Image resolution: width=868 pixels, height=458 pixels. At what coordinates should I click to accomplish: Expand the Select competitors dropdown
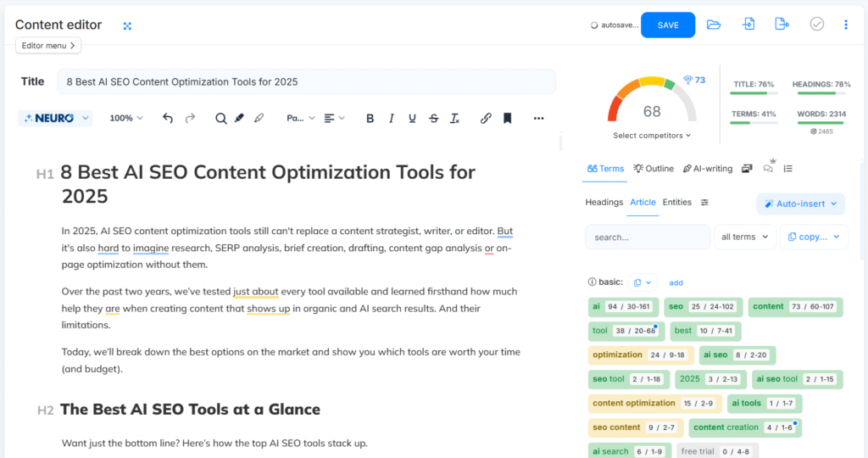coord(652,136)
